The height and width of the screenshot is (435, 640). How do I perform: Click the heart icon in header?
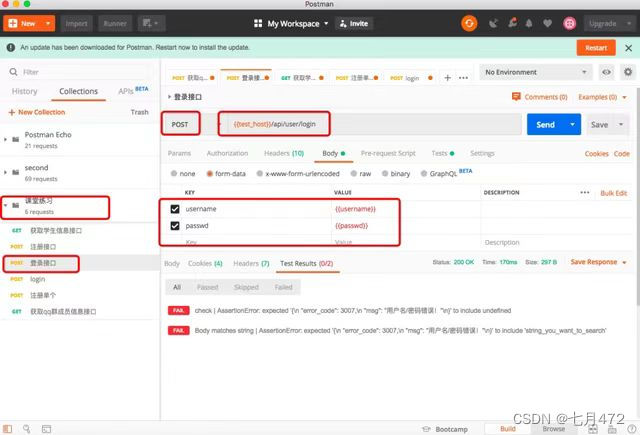tap(547, 23)
